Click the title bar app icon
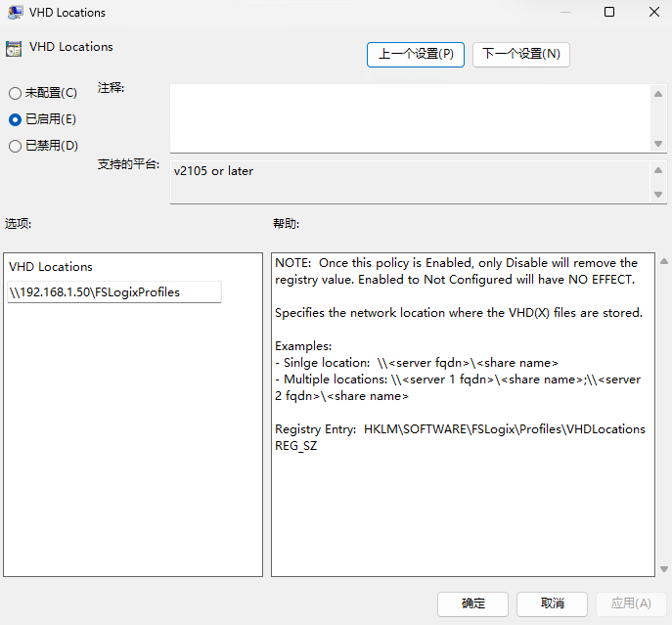Screen dimensions: 672x625 (x=14, y=13)
